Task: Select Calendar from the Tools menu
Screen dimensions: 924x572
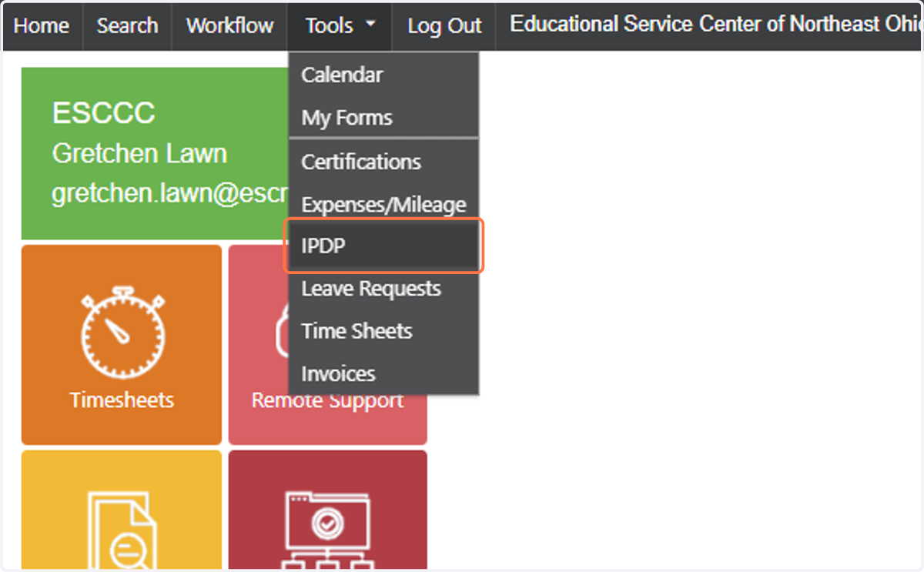Action: pos(384,75)
